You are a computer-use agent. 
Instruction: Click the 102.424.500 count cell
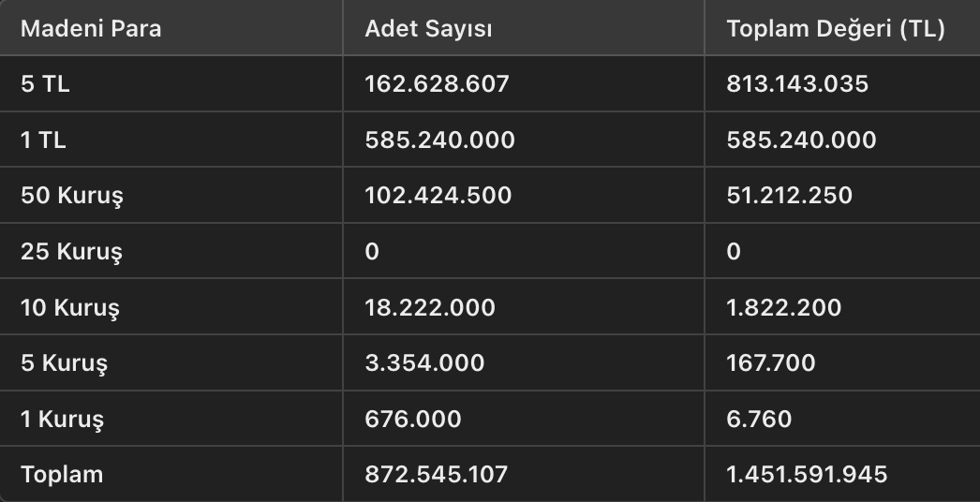tap(438, 196)
